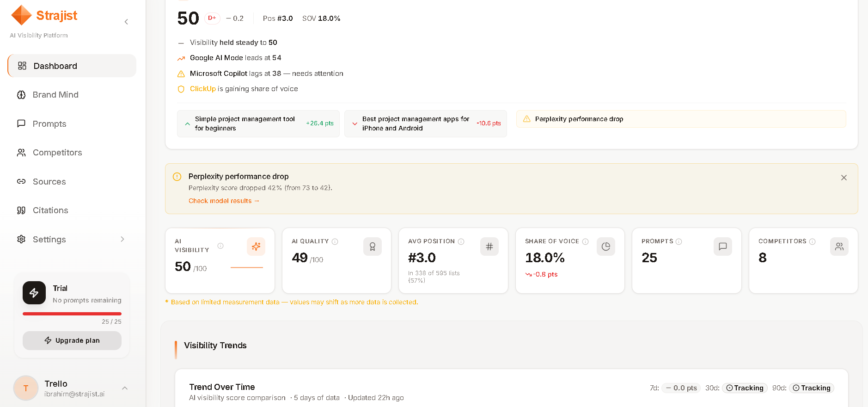Open the Prompts page
868x407 pixels.
(72, 123)
